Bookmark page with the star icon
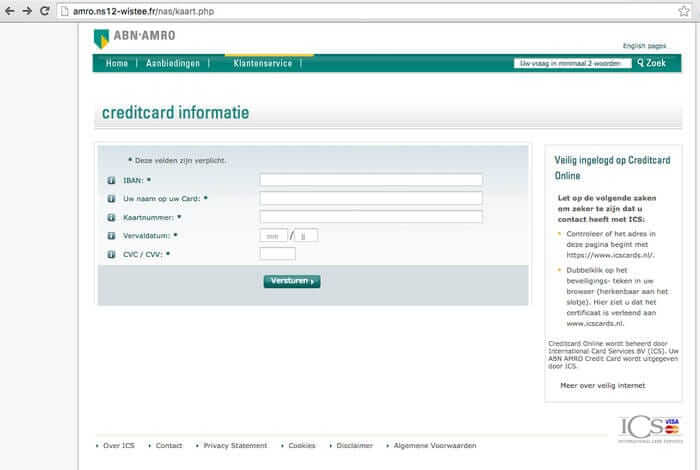Image resolution: width=700 pixels, height=470 pixels. point(683,11)
